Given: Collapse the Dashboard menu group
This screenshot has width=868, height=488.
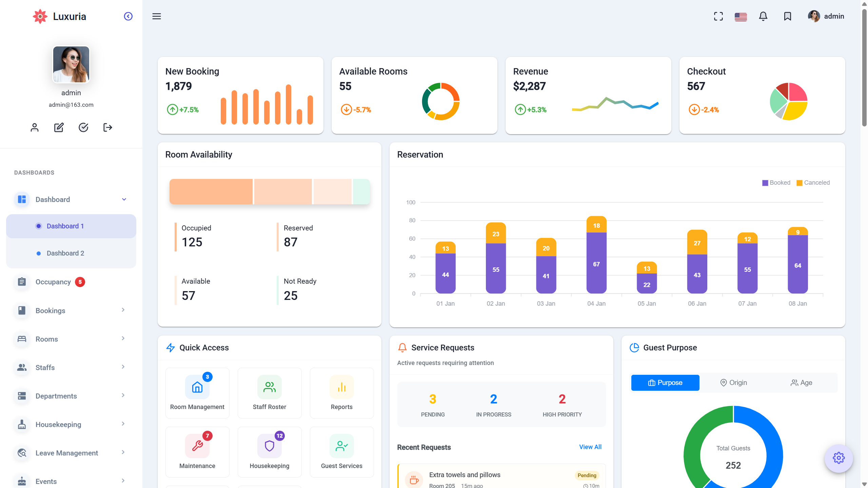Looking at the screenshot, I should coord(71,199).
